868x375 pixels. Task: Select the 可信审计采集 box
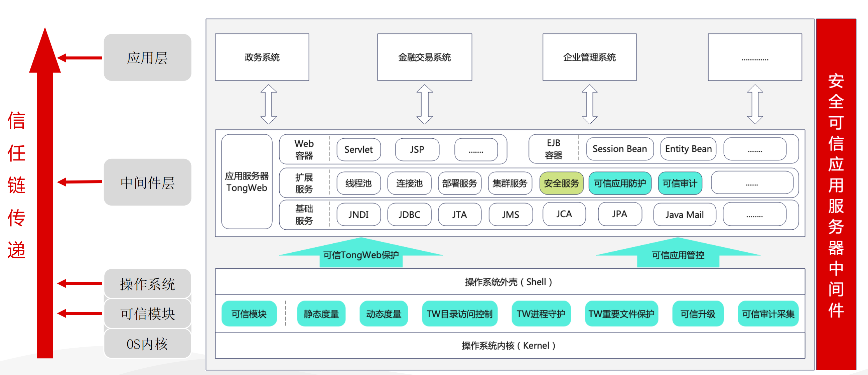[x=768, y=314]
